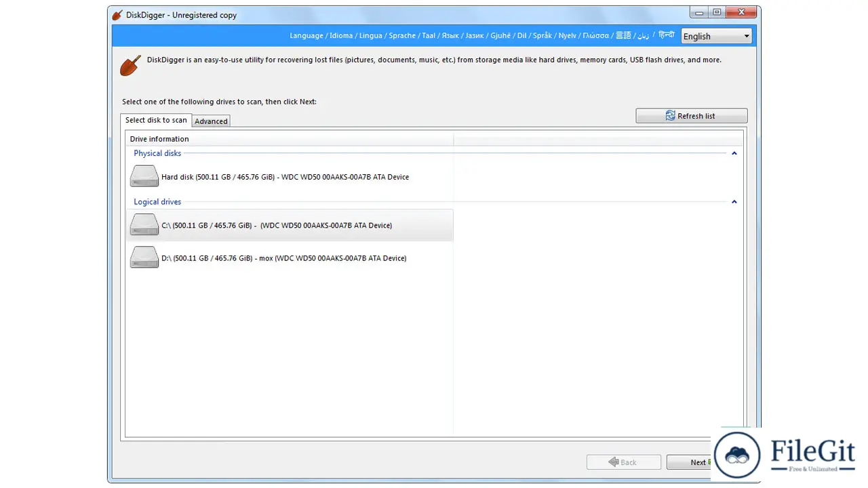The height and width of the screenshot is (488, 868).
Task: Click the Language / Idioma / Lingua label
Action: coord(481,35)
